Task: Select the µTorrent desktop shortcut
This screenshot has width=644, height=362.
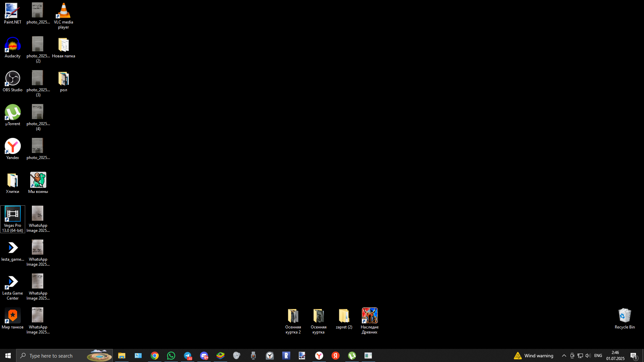Action: [x=12, y=115]
